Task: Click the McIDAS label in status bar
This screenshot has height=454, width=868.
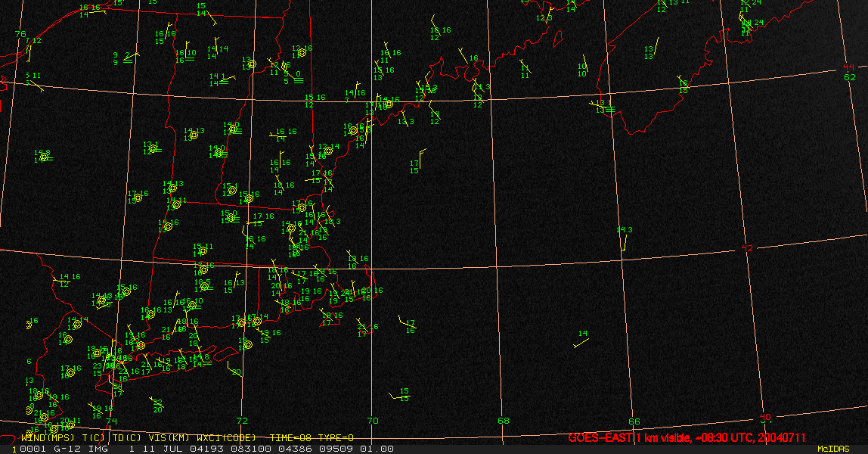Action: 833,449
